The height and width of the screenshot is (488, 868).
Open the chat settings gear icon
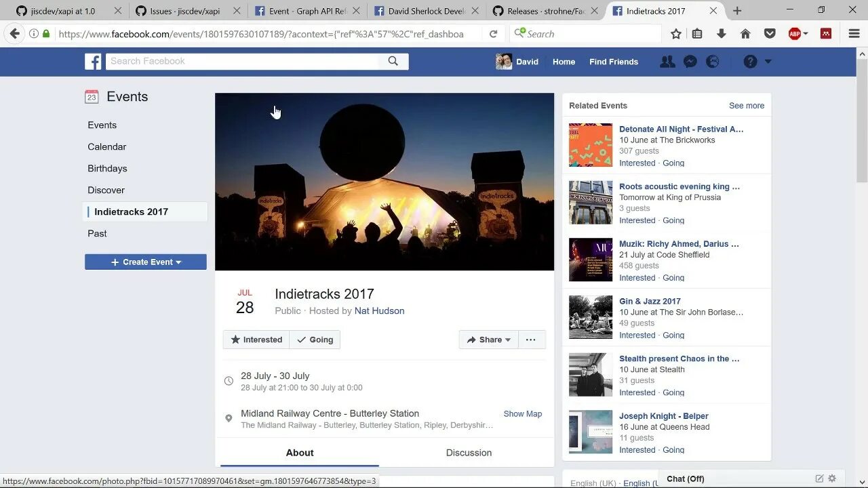coord(832,479)
